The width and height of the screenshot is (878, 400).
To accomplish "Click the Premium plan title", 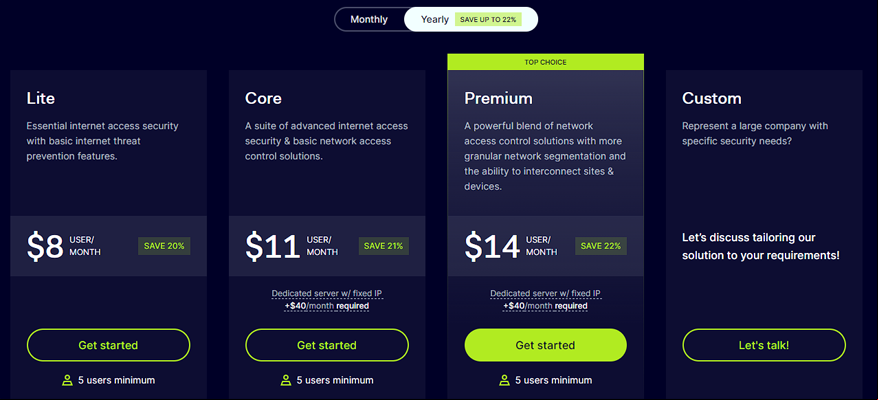I will click(498, 99).
